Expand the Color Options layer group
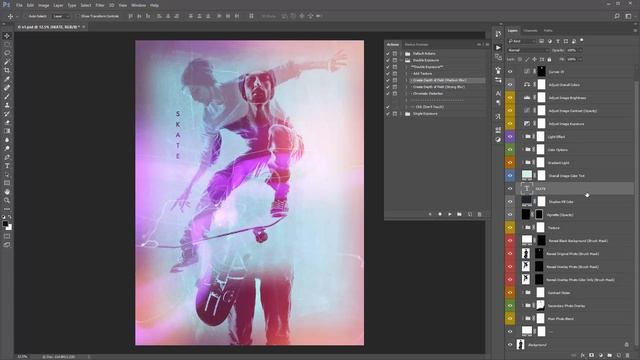The width and height of the screenshot is (640, 360). [x=522, y=150]
